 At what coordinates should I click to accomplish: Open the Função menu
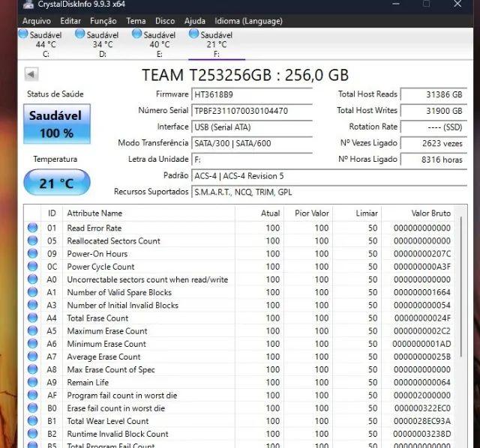point(103,21)
